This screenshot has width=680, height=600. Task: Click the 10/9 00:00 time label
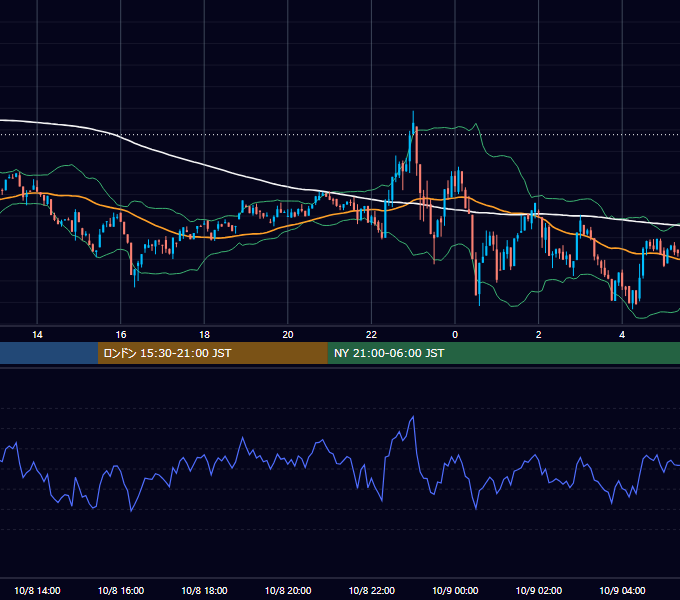pyautogui.click(x=455, y=590)
